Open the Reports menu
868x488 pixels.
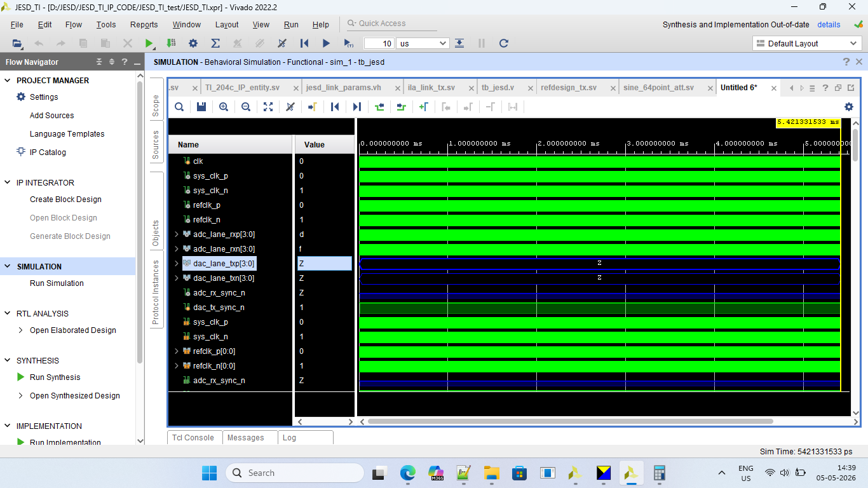pos(144,25)
